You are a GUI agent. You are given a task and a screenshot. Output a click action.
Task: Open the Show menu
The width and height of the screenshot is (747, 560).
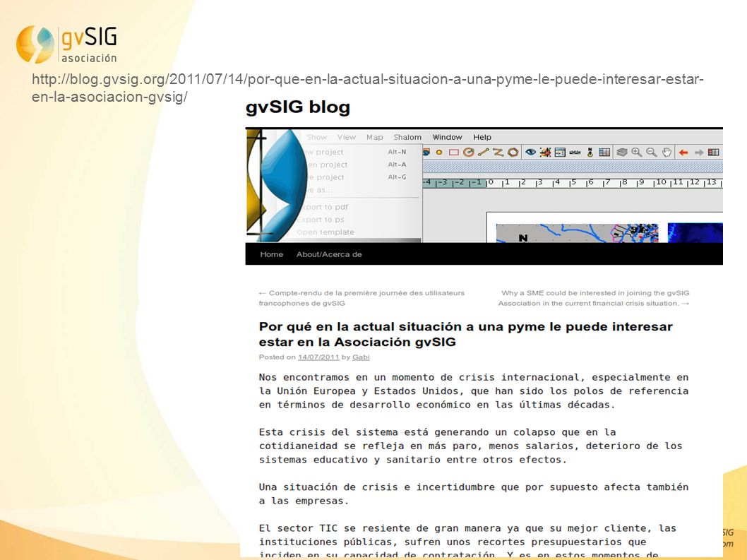(x=317, y=137)
